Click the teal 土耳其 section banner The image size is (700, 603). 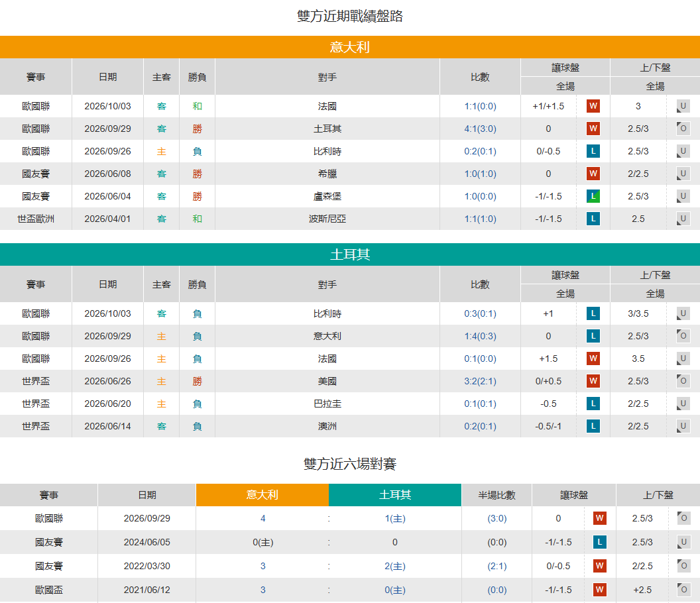tap(350, 254)
